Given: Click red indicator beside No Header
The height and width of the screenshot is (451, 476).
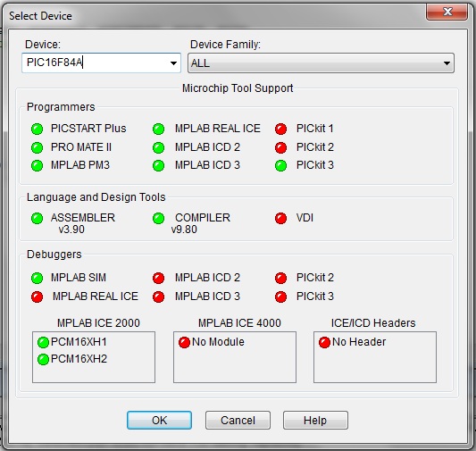Looking at the screenshot, I should pyautogui.click(x=324, y=342).
